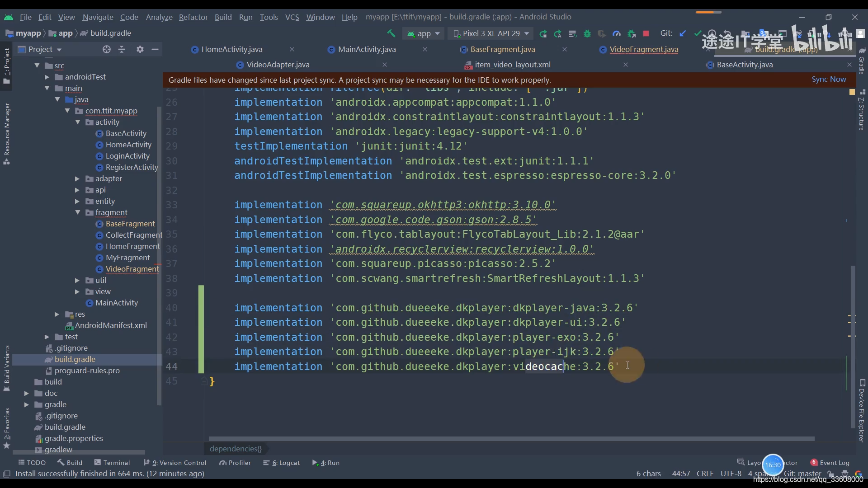Image resolution: width=868 pixels, height=488 pixels.
Task: Click the apply changes lines icon
Action: tap(572, 33)
